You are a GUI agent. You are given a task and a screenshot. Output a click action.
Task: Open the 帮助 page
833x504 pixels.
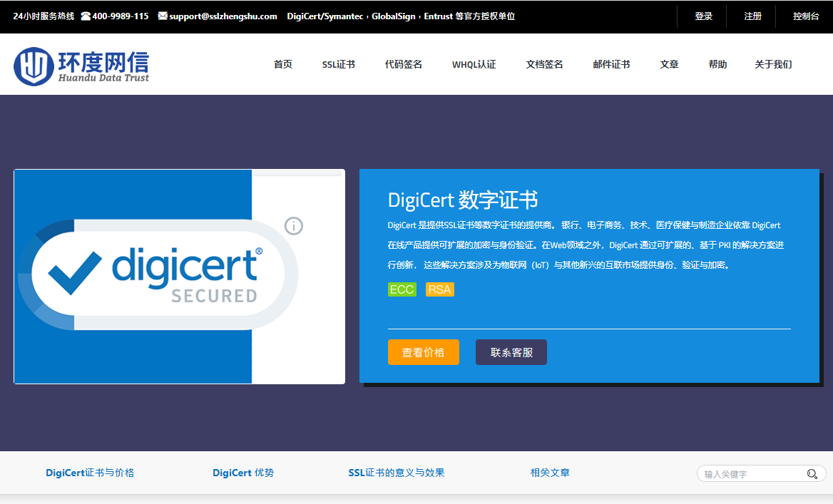(717, 64)
